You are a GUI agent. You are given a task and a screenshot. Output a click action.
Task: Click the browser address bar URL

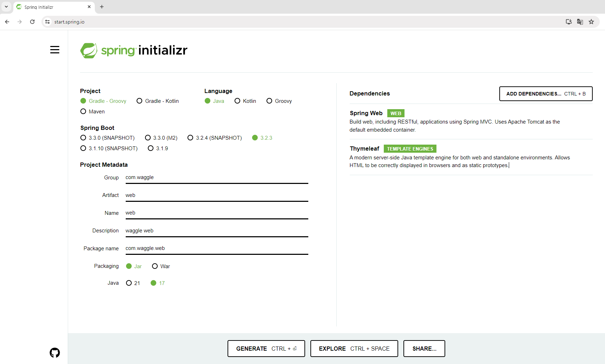(70, 22)
